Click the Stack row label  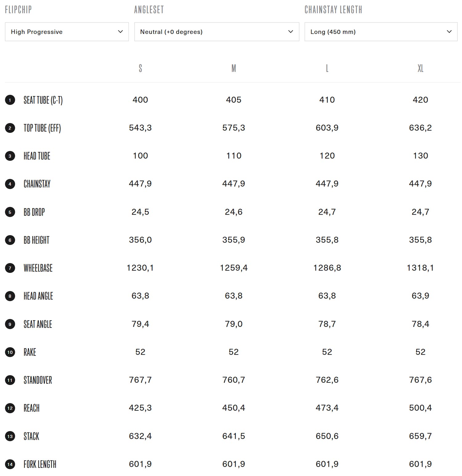31,436
